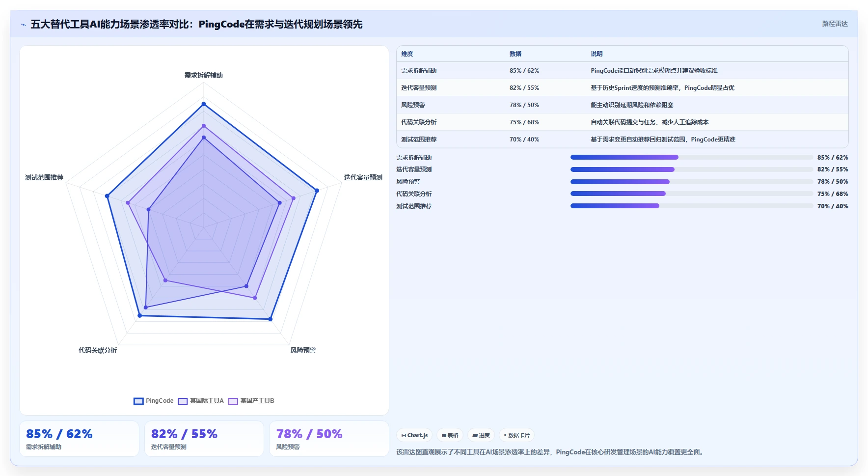Click the 说明 column header
The image size is (868, 476).
[x=597, y=54]
